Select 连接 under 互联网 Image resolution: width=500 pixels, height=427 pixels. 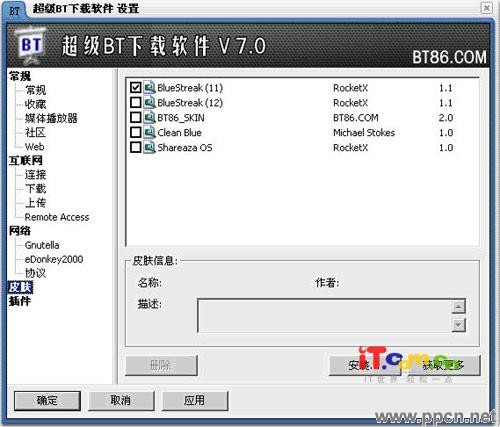(x=36, y=175)
